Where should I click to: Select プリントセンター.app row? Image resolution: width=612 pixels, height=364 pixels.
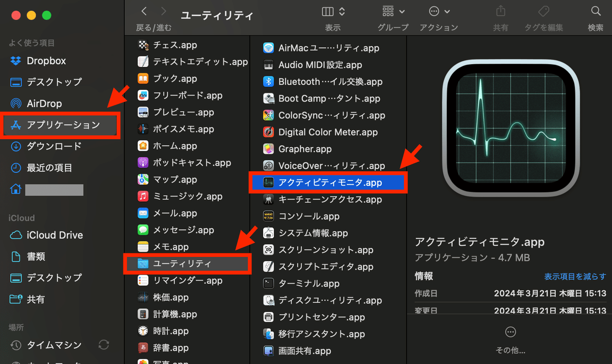pyautogui.click(x=328, y=317)
